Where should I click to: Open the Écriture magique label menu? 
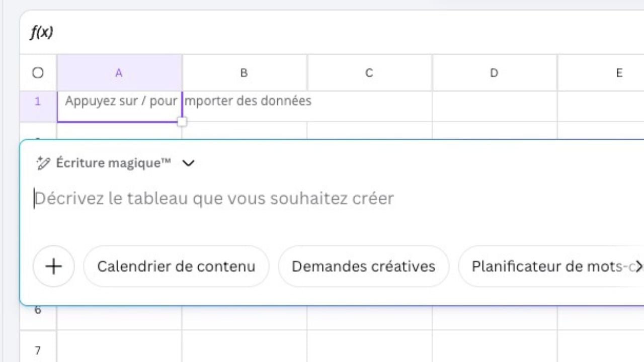point(113,163)
